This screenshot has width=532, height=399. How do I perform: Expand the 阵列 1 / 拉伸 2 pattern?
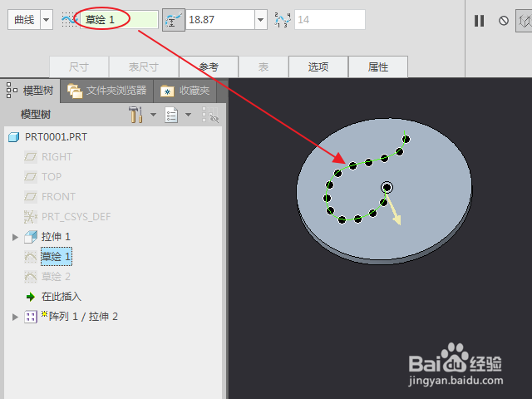(15, 317)
